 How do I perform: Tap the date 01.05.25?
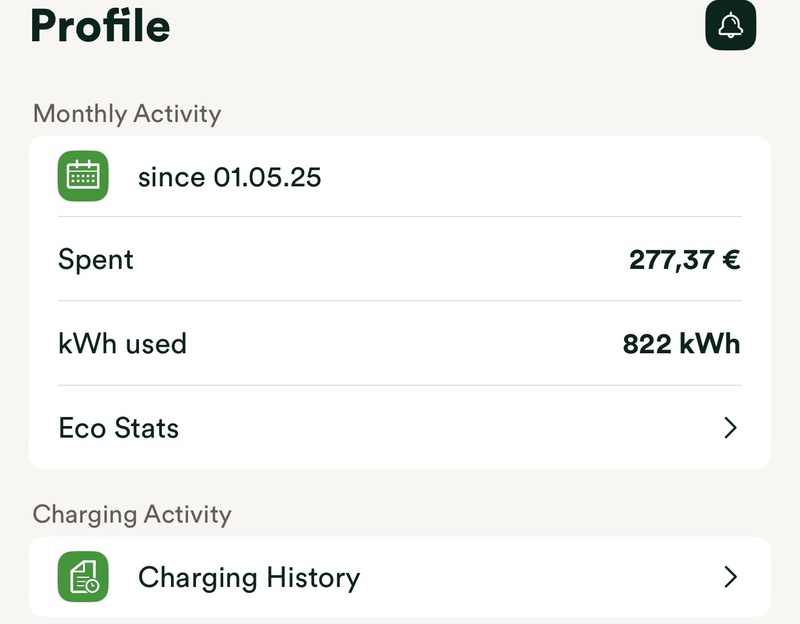[267, 177]
